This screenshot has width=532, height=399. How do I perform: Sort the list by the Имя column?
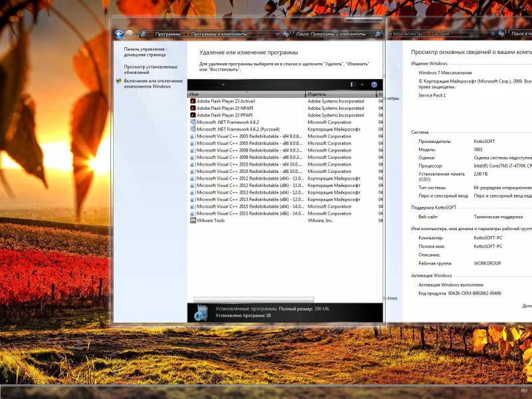[x=247, y=94]
